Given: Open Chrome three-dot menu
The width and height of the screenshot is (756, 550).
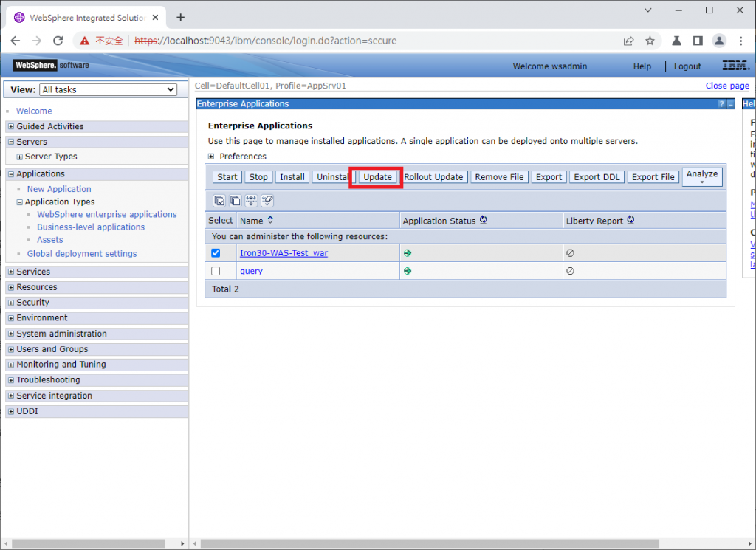Looking at the screenshot, I should pyautogui.click(x=741, y=41).
